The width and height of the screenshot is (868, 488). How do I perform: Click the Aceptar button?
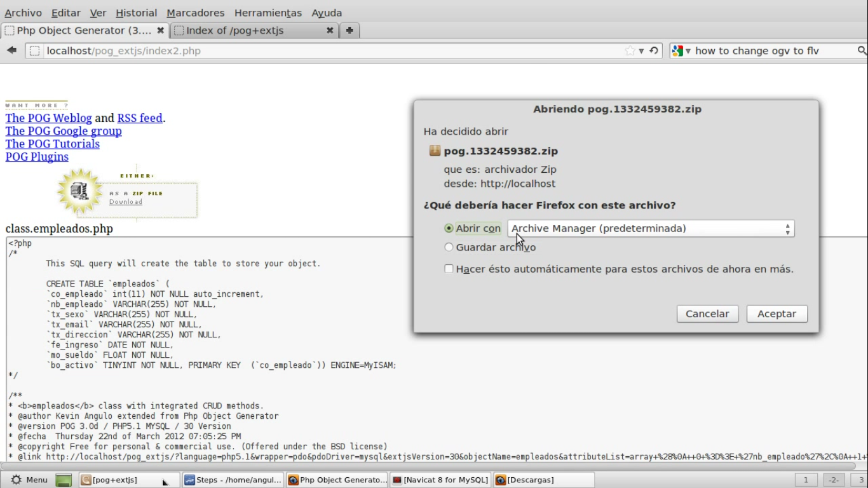pyautogui.click(x=776, y=313)
